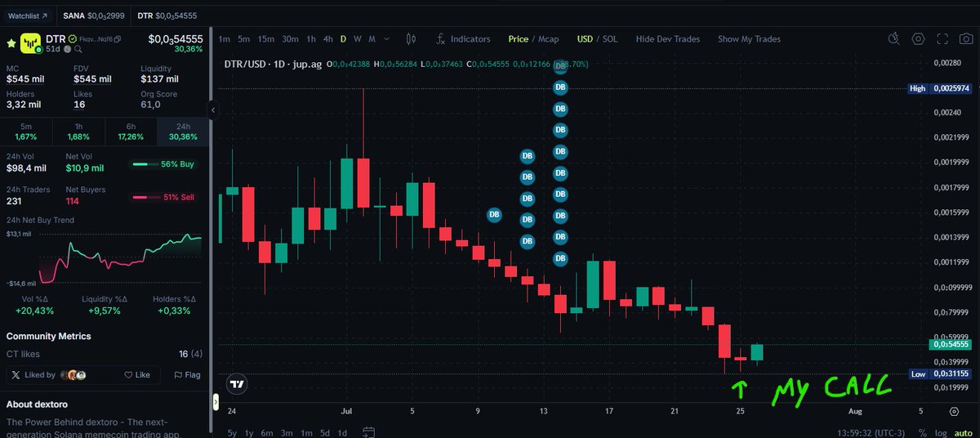The width and height of the screenshot is (980, 438).
Task: Open the candlestick chart type selector
Action: [x=411, y=38]
